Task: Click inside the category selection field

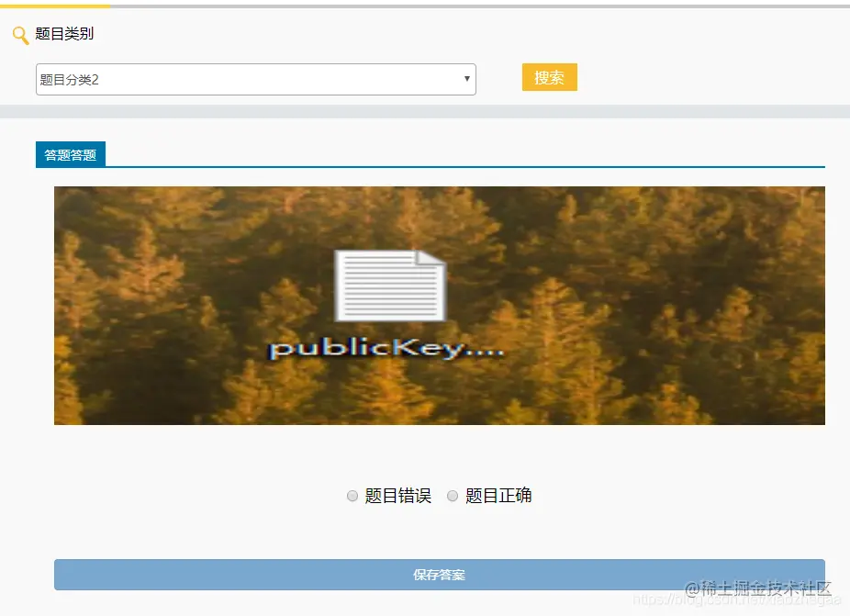Action: click(255, 79)
